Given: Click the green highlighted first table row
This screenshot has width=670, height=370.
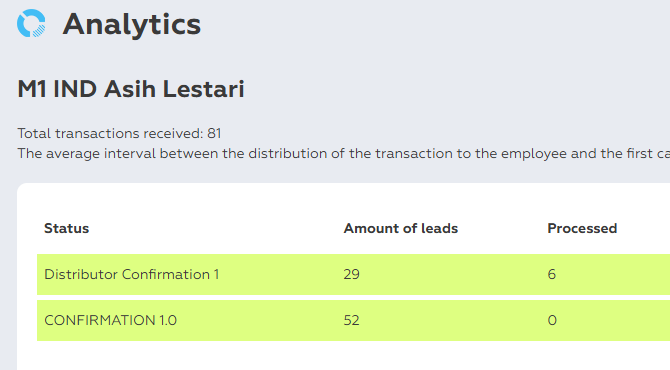Looking at the screenshot, I should 353,274.
